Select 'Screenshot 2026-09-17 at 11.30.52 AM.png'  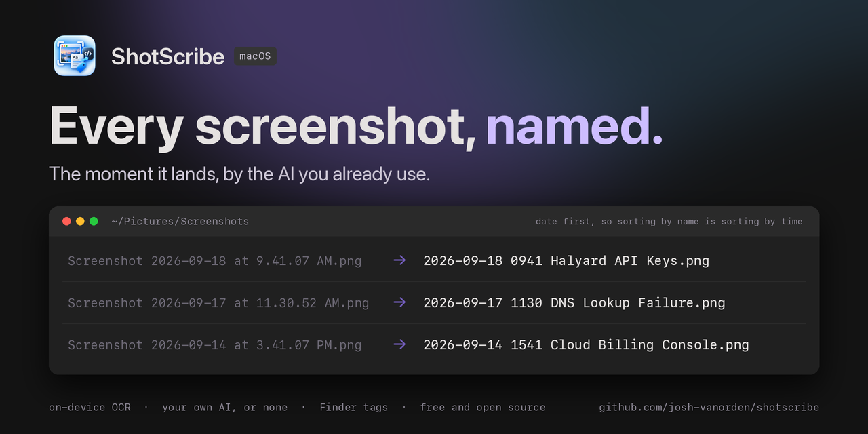click(x=218, y=302)
